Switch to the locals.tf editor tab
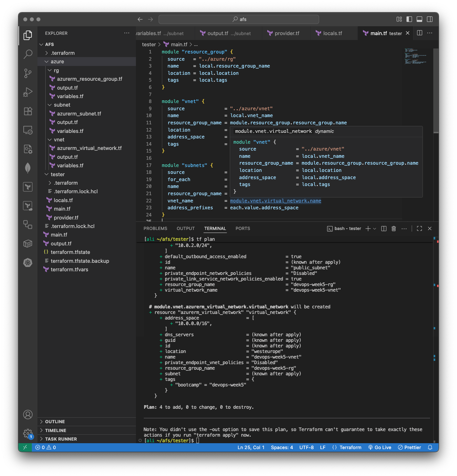Image resolution: width=457 pixels, height=476 pixels. 332,33
